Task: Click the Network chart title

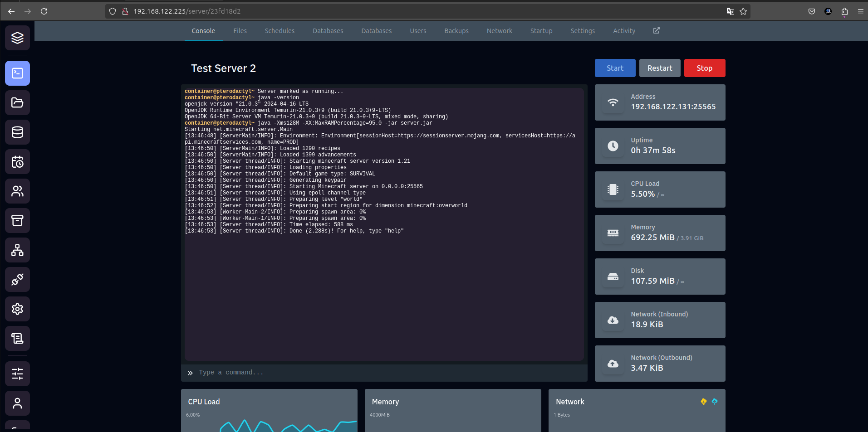Action: tap(570, 402)
